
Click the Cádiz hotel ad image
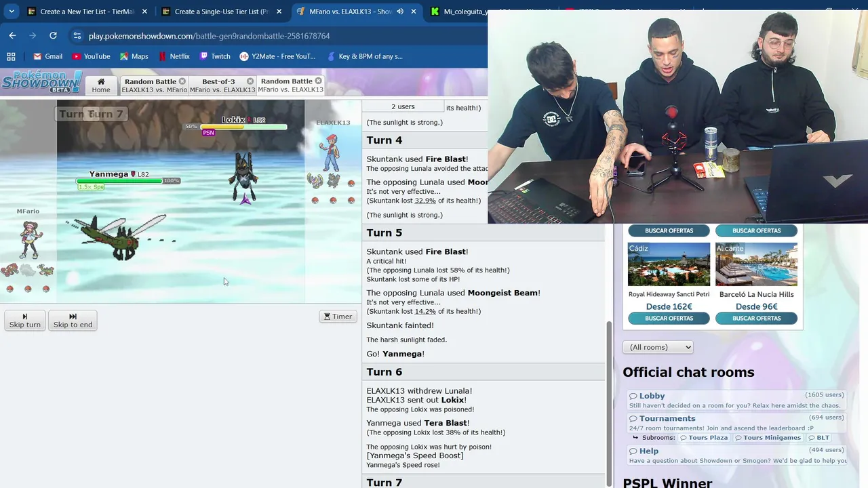click(x=669, y=264)
